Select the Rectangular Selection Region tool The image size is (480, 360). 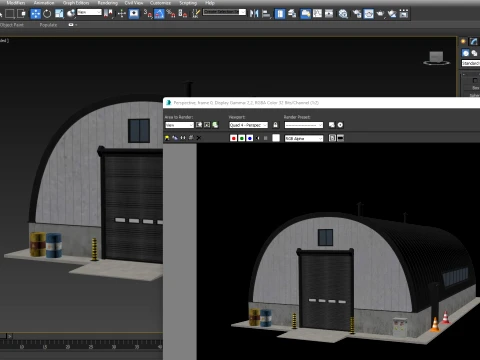(x=10, y=14)
